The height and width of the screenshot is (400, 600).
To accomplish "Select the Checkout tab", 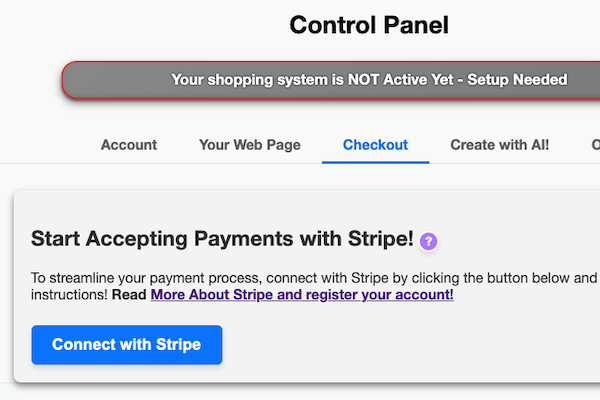I will click(375, 145).
